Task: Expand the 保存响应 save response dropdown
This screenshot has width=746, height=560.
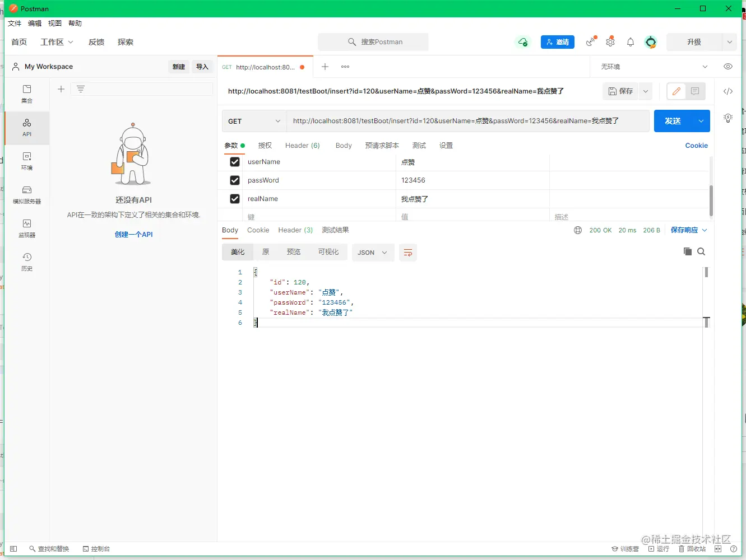Action: click(x=689, y=230)
